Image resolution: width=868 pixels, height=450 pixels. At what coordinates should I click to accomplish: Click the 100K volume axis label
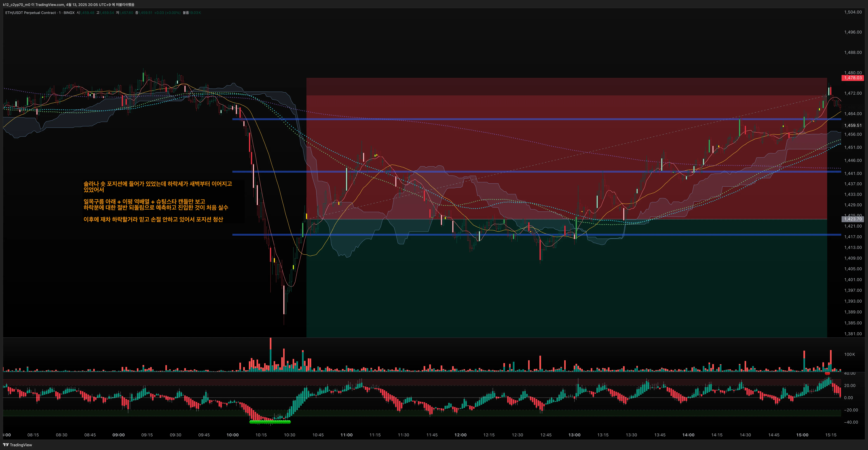click(x=849, y=354)
